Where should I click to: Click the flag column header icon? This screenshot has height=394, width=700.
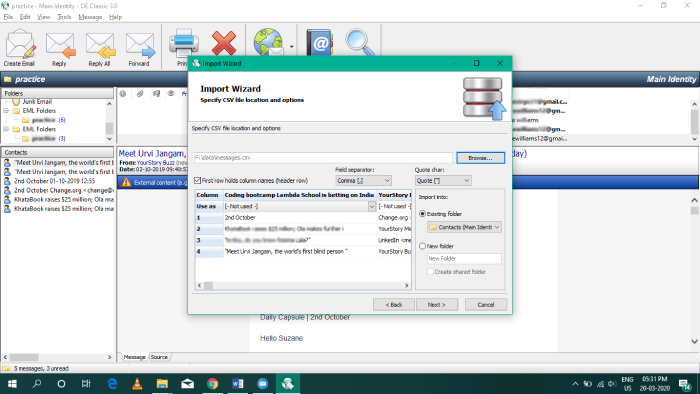(x=156, y=94)
